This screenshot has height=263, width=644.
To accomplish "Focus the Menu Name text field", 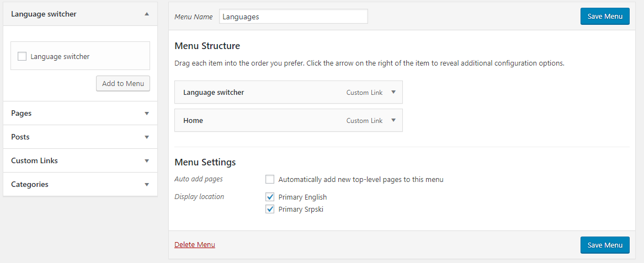I will tap(293, 17).
